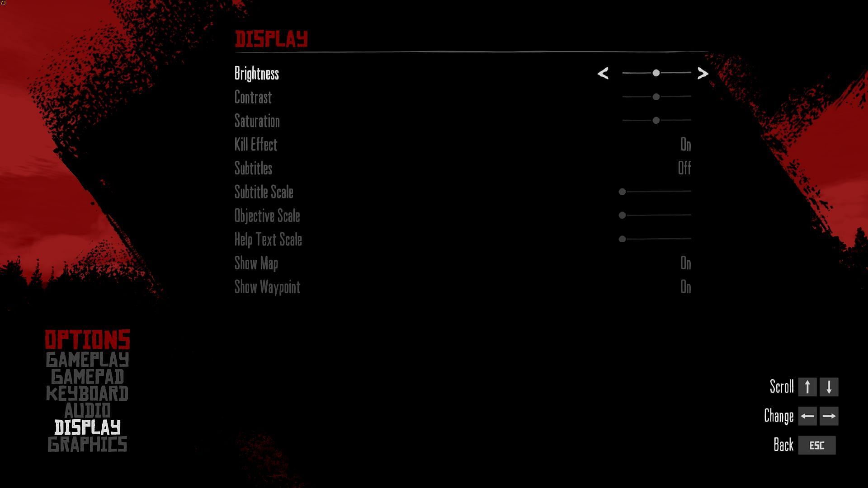The width and height of the screenshot is (868, 488).
Task: Click the right arrow to increase Brightness
Action: tap(703, 73)
